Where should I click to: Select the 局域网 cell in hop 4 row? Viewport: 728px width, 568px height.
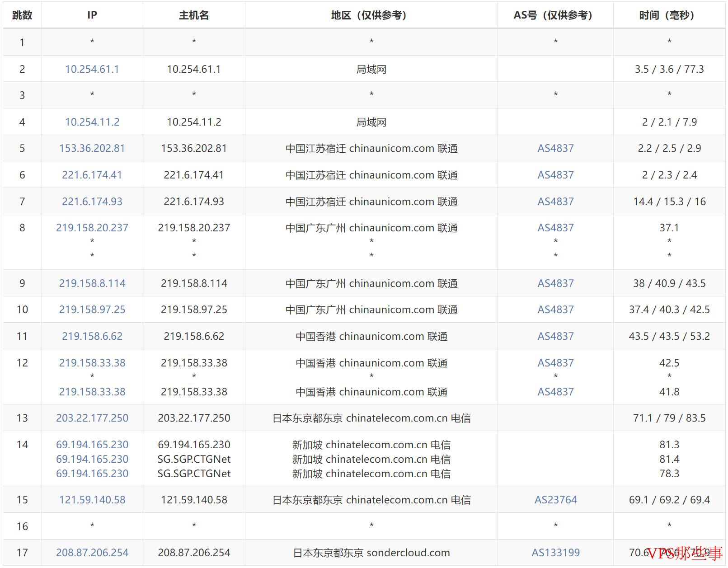(x=371, y=122)
